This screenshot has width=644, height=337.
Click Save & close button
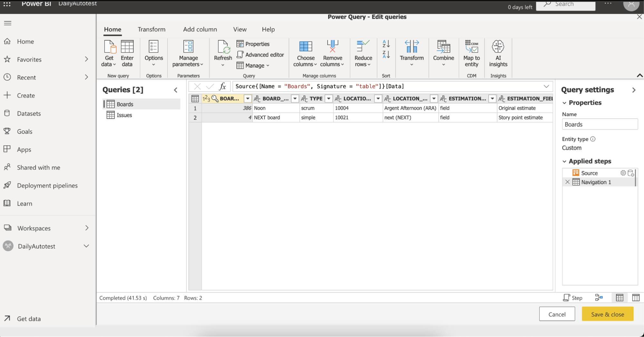(x=607, y=314)
